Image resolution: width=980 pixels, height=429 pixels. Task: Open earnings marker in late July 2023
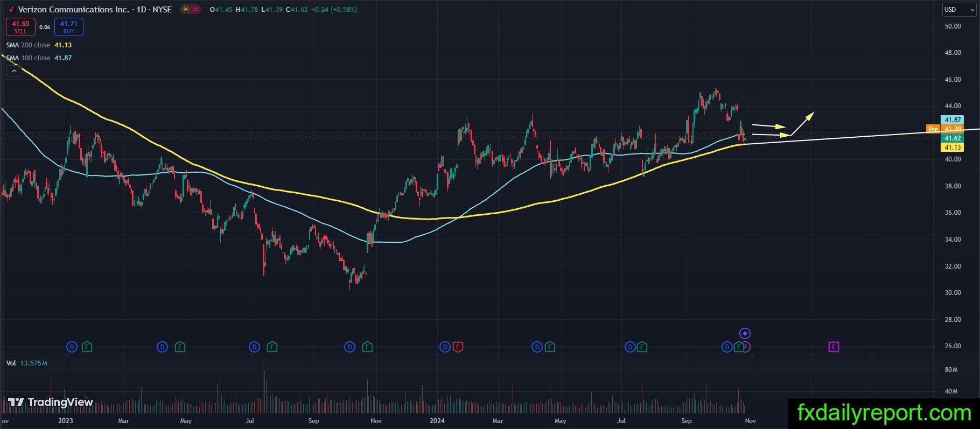[272, 347]
